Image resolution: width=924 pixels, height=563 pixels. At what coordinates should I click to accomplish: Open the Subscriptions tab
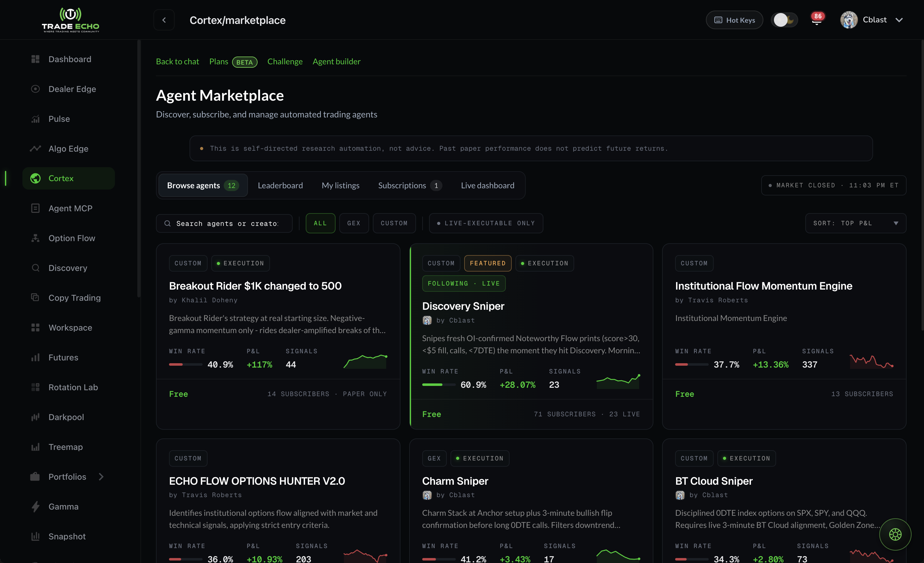410,185
